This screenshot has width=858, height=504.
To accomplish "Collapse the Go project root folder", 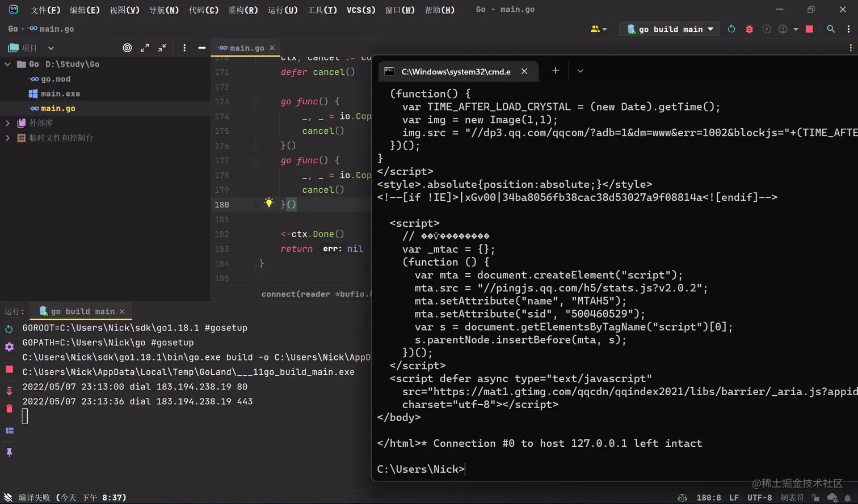I will pyautogui.click(x=7, y=64).
